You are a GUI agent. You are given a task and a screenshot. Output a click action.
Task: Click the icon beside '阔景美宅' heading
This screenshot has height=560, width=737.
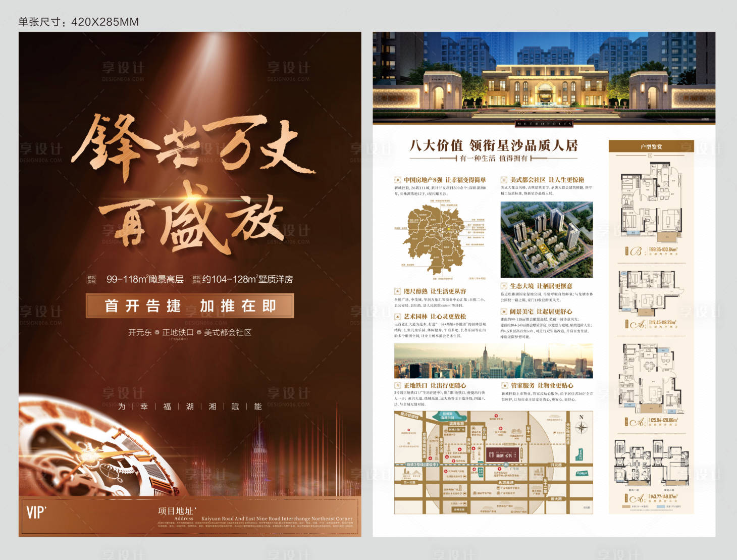pyautogui.click(x=504, y=312)
